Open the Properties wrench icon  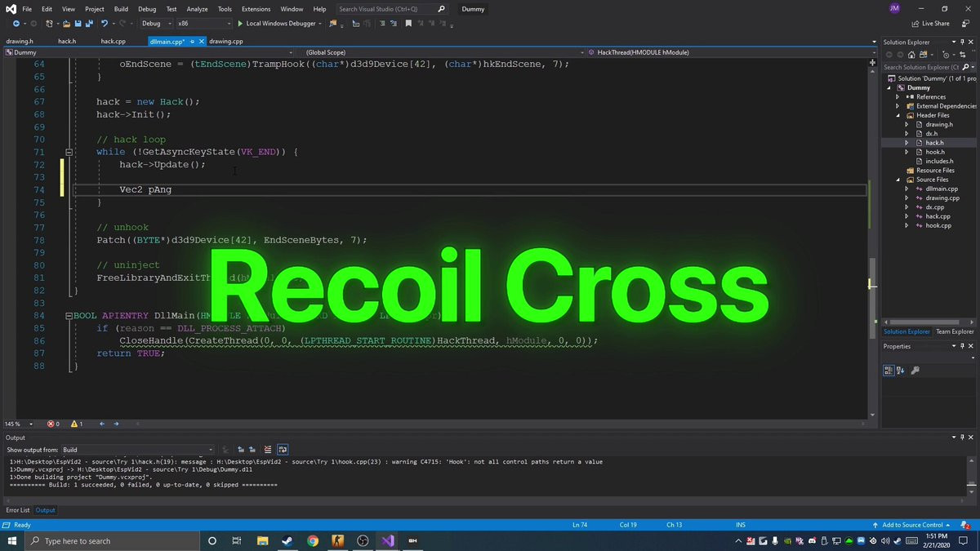915,371
